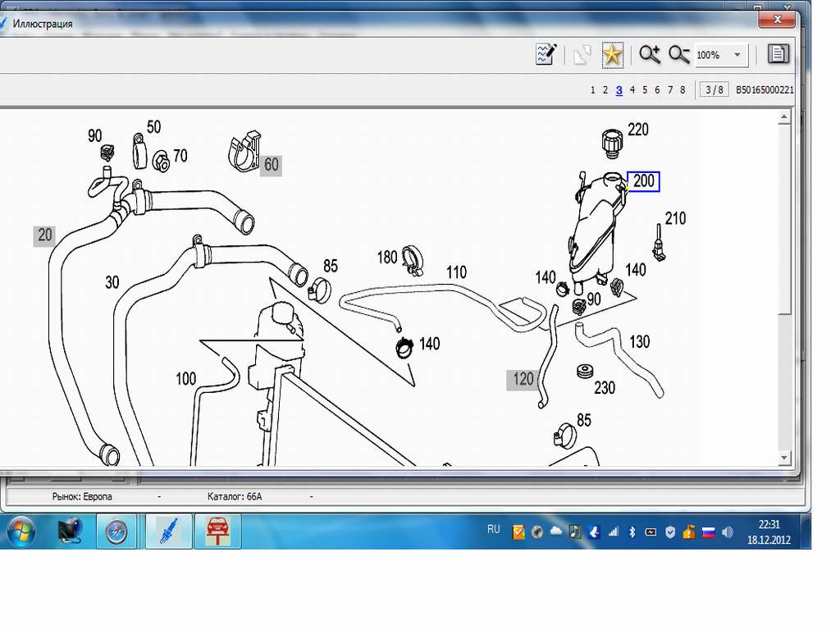Open the spark plug app in taskbar
This screenshot has height=630, width=840.
(169, 532)
